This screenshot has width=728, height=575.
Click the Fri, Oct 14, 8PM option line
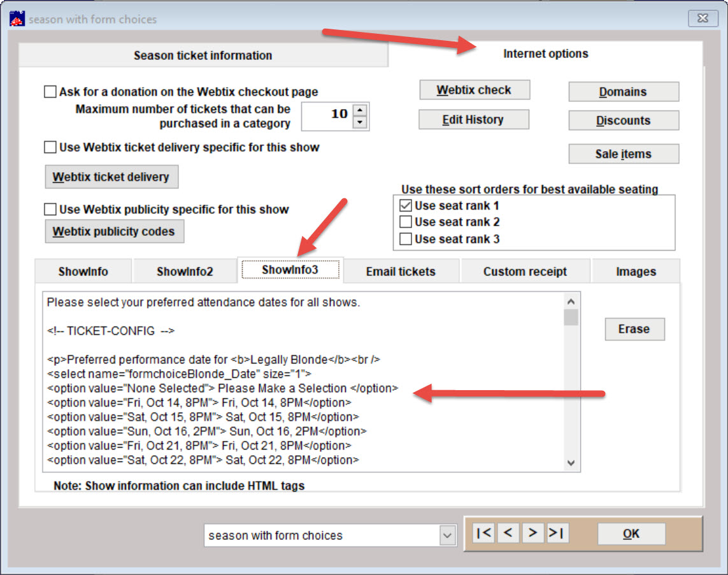tap(199, 402)
